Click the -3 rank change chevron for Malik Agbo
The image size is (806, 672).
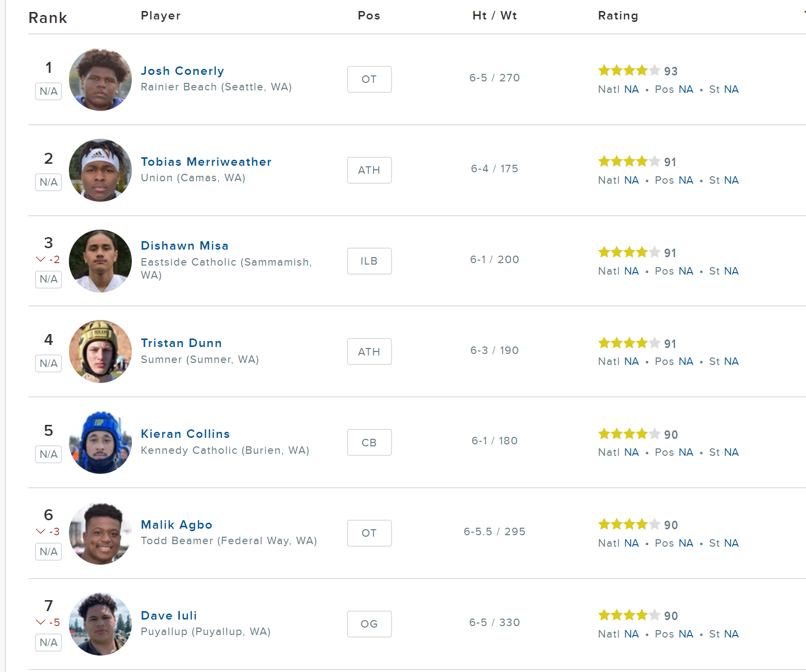(x=41, y=531)
